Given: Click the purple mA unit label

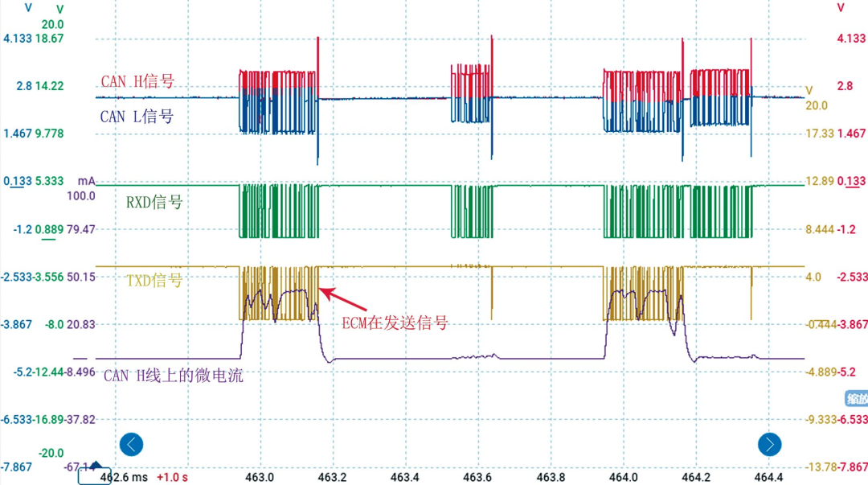Looking at the screenshot, I should coord(86,181).
